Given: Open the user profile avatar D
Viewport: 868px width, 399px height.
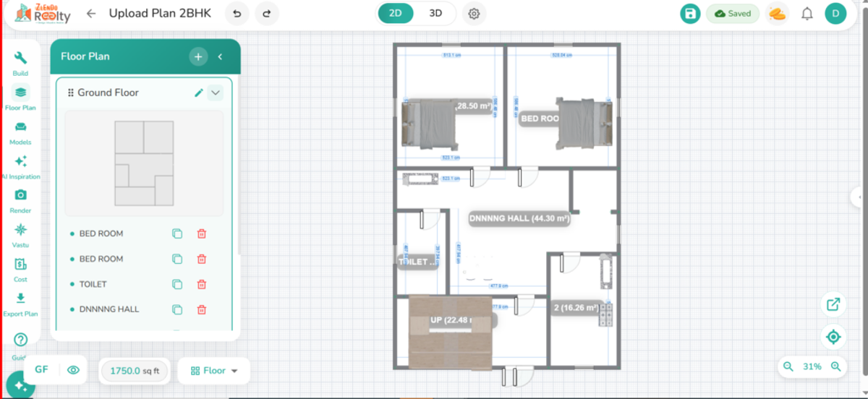Looking at the screenshot, I should pos(835,14).
